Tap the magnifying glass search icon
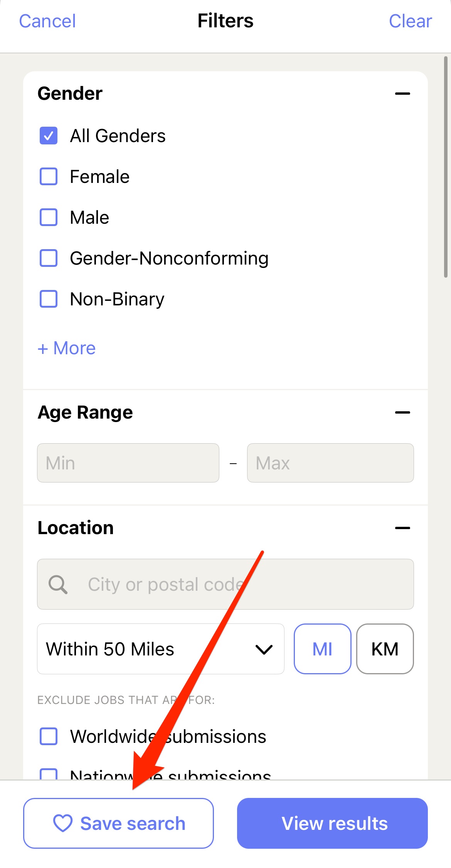The image size is (451, 868). 58,585
